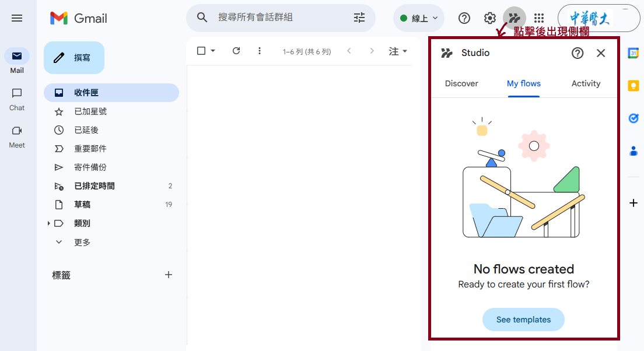Click the See templates button

click(x=523, y=320)
